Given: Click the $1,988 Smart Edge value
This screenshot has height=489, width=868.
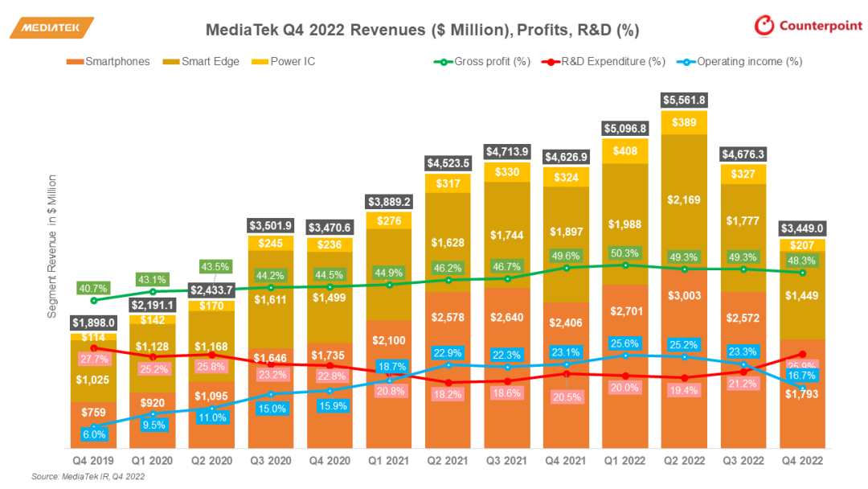Looking at the screenshot, I should pyautogui.click(x=625, y=224).
